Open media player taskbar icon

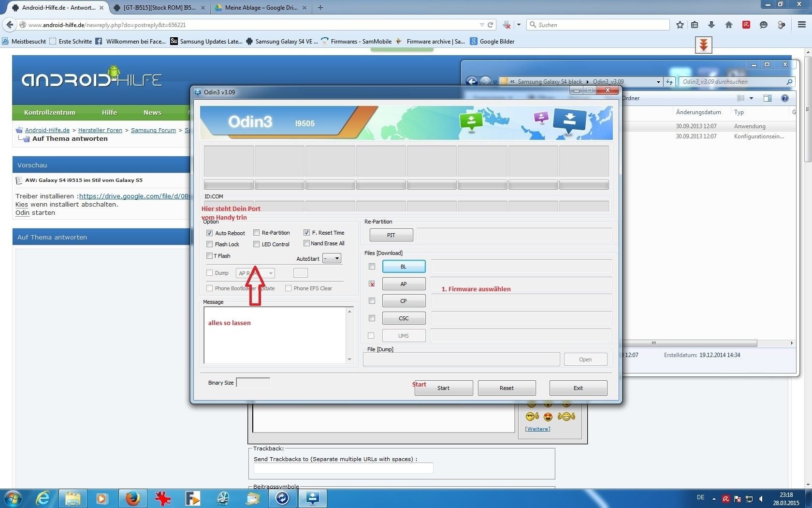(101, 498)
